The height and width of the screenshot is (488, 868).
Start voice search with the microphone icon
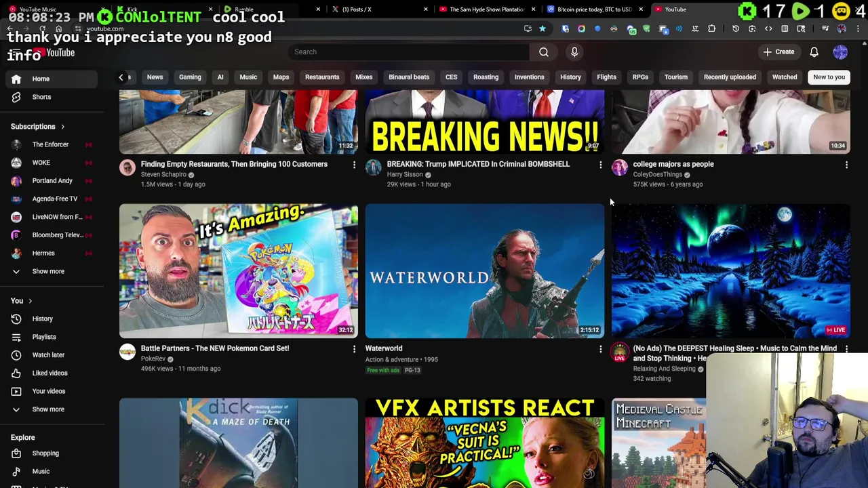[x=574, y=52]
